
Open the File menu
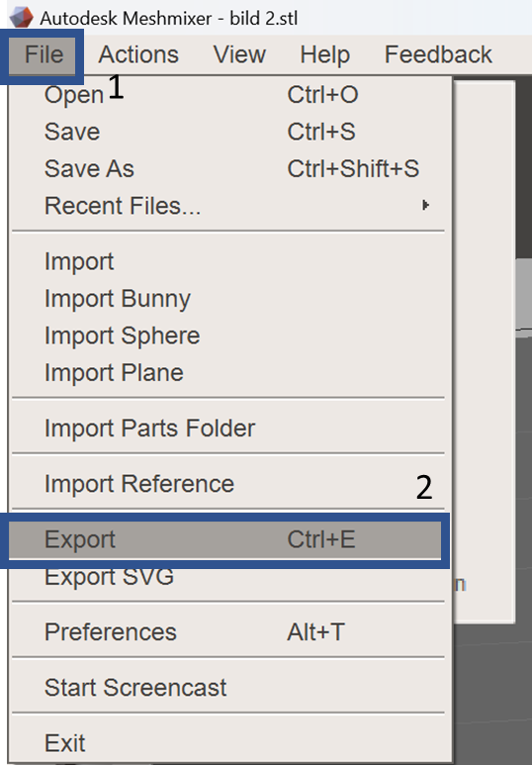[x=44, y=54]
